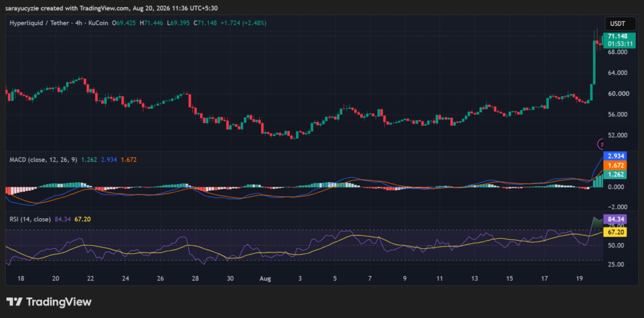Click the close value C71.148 in header
Screen dimensions: 644x318
pyautogui.click(x=206, y=23)
